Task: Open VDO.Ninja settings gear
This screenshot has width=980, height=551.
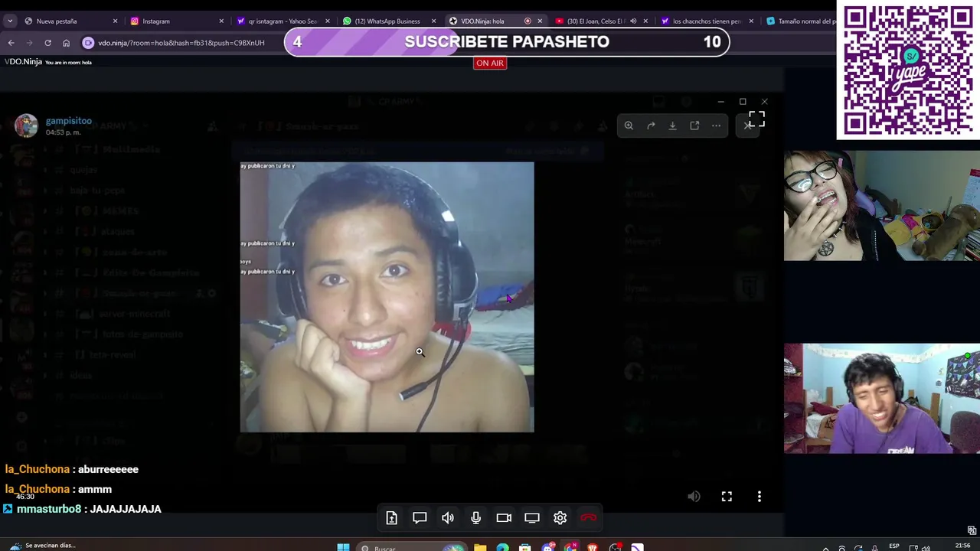Action: pos(560,518)
